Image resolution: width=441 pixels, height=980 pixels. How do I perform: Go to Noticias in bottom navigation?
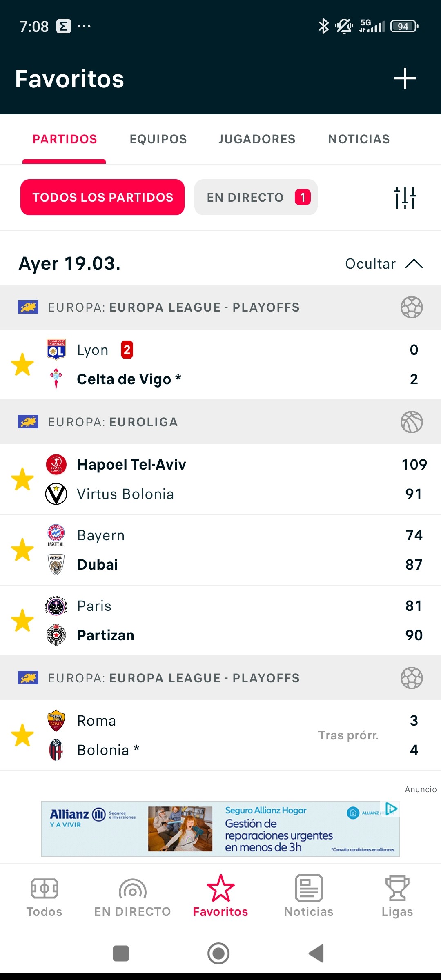pyautogui.click(x=309, y=897)
